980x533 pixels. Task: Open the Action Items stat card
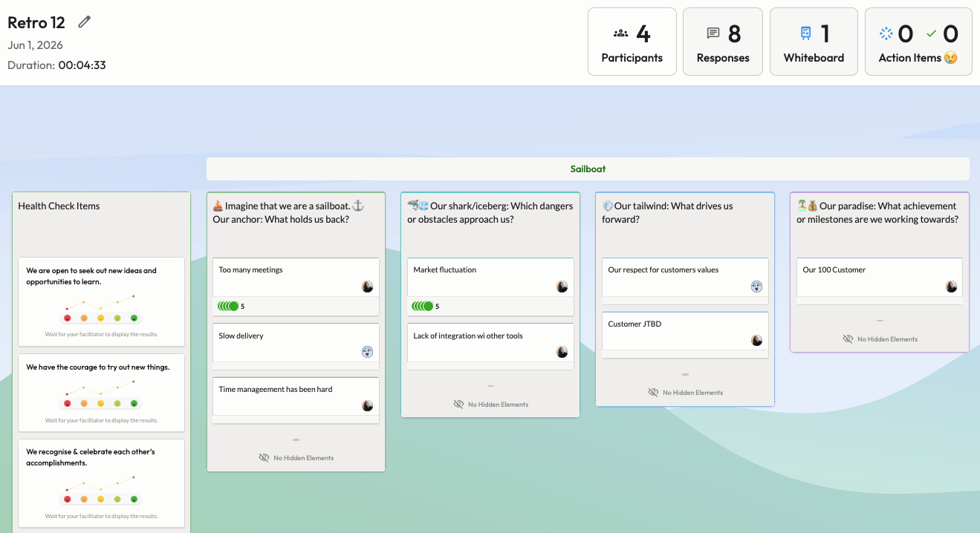918,42
